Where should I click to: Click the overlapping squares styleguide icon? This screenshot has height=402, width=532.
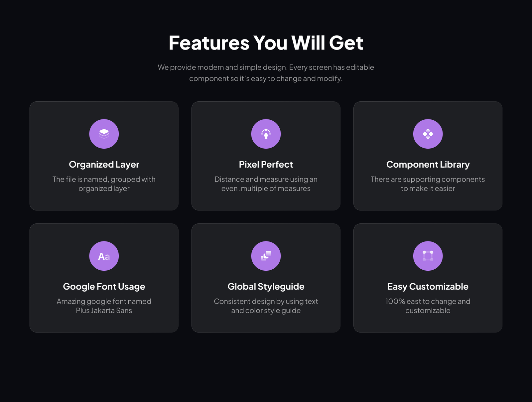click(x=266, y=256)
